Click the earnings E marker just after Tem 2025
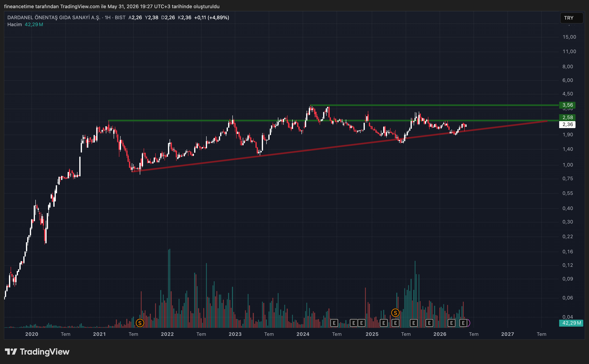 414,323
